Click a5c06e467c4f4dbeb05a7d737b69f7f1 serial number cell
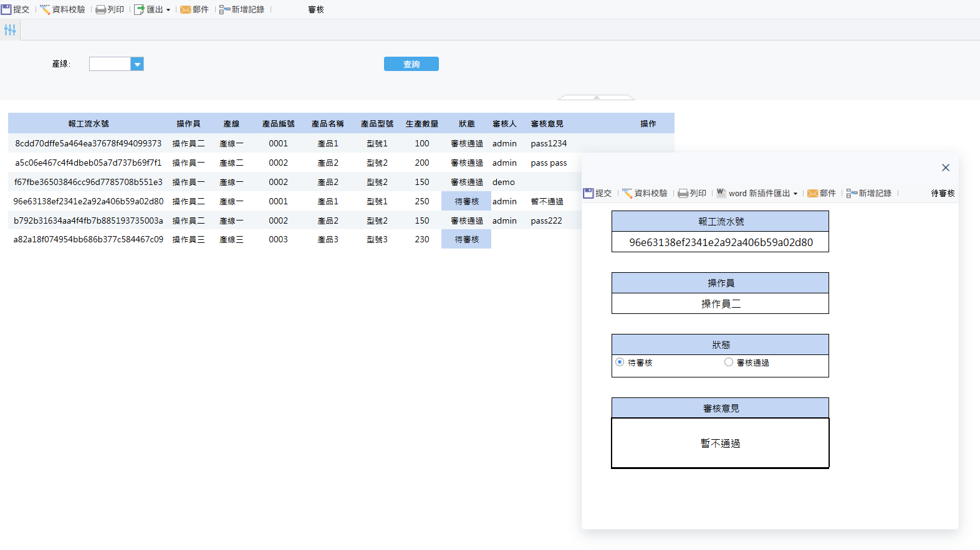This screenshot has width=980, height=550. point(89,163)
